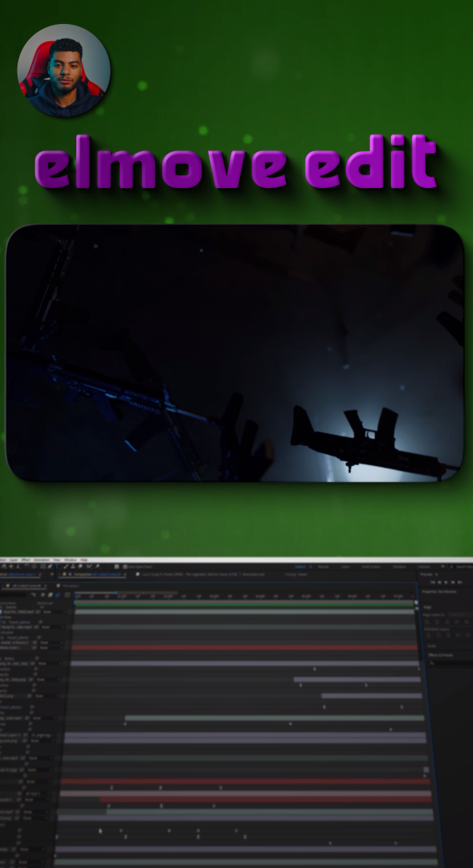Switch to Small Screen workspace
473x868 pixels.
pyautogui.click(x=371, y=567)
